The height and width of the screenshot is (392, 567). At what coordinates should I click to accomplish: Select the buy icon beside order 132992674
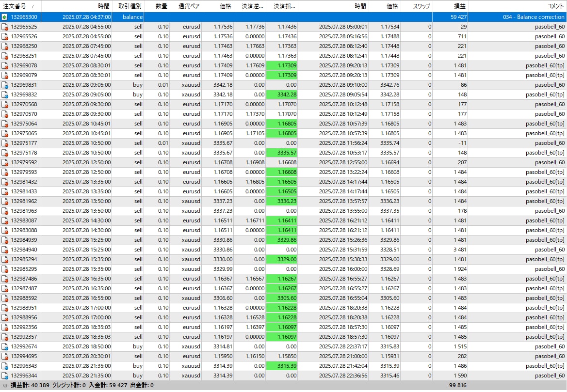(5, 347)
